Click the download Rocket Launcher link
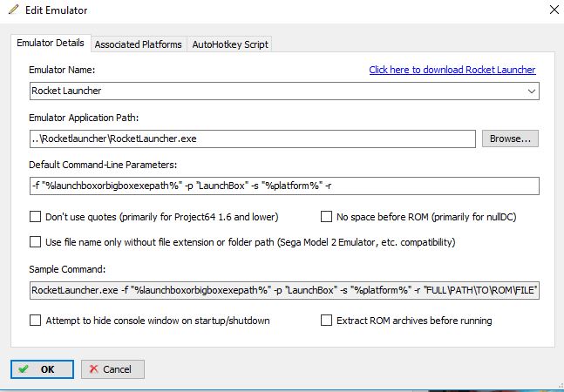 point(452,70)
